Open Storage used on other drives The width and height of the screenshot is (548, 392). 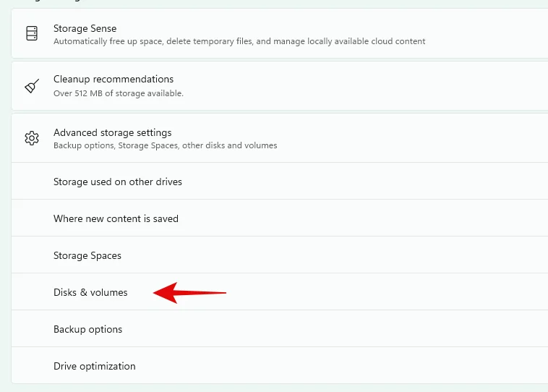118,182
